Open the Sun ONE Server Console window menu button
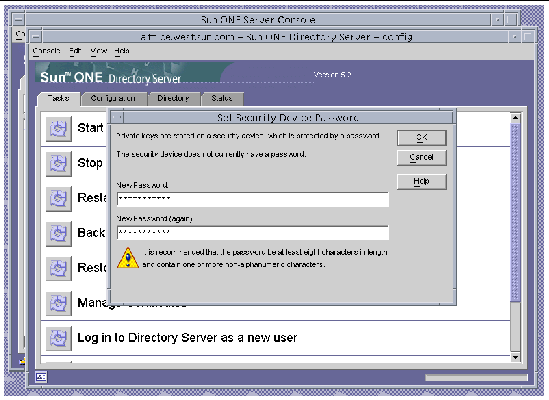The image size is (549, 400). click(x=19, y=19)
